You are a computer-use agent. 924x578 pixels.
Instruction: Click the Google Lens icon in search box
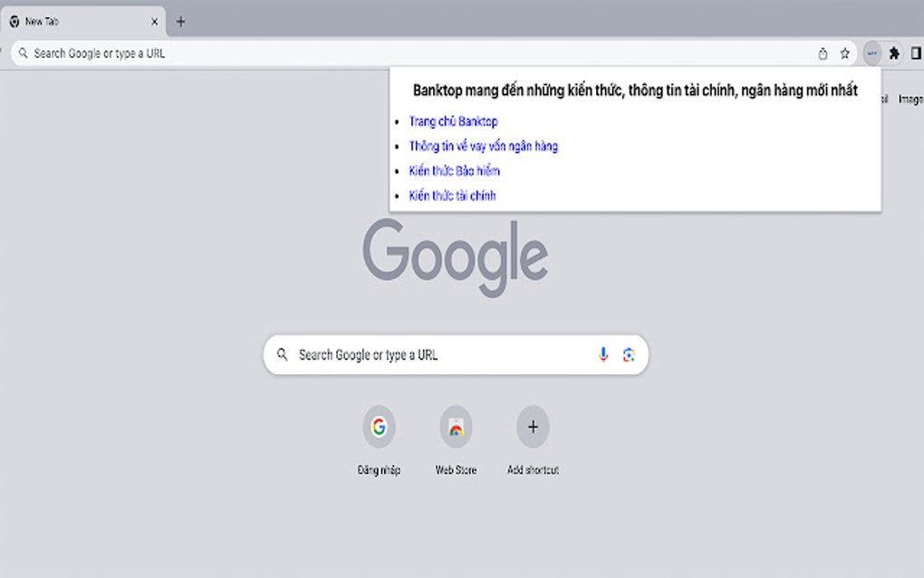[630, 354]
